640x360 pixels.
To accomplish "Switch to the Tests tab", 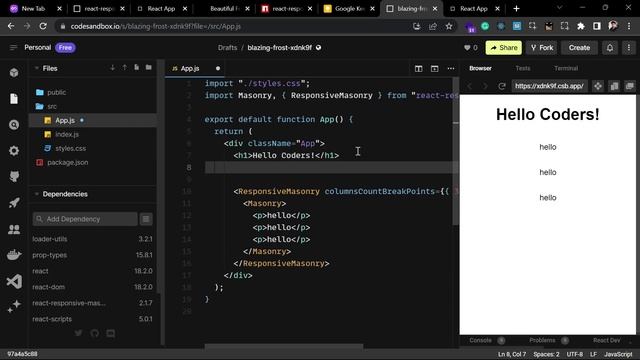I will [x=522, y=68].
